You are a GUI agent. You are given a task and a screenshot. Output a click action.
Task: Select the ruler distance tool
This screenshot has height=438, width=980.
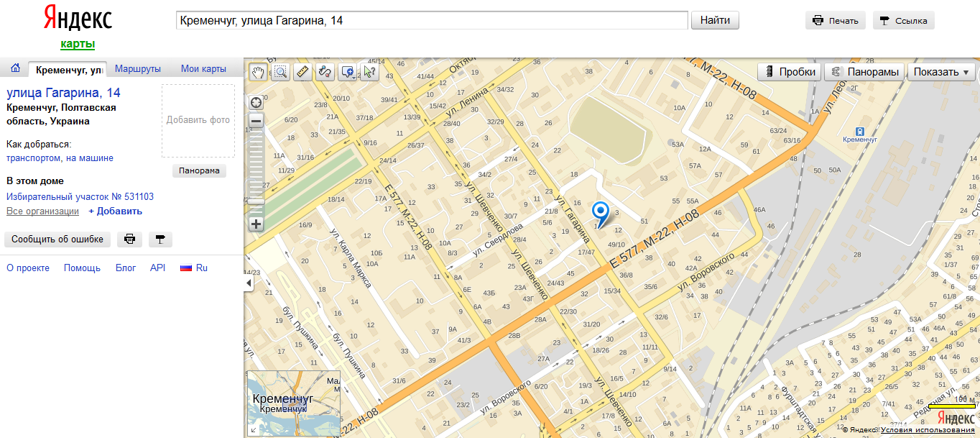302,71
